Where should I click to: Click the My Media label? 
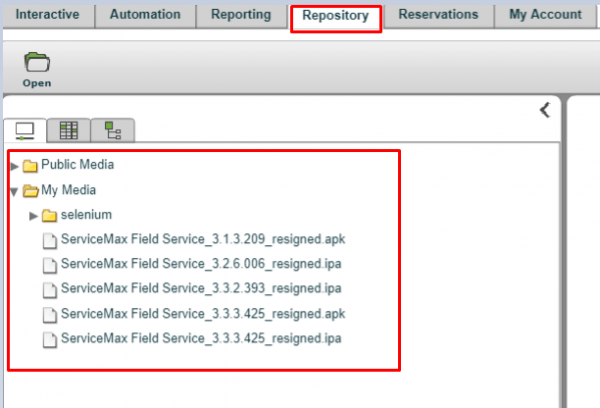tap(68, 190)
